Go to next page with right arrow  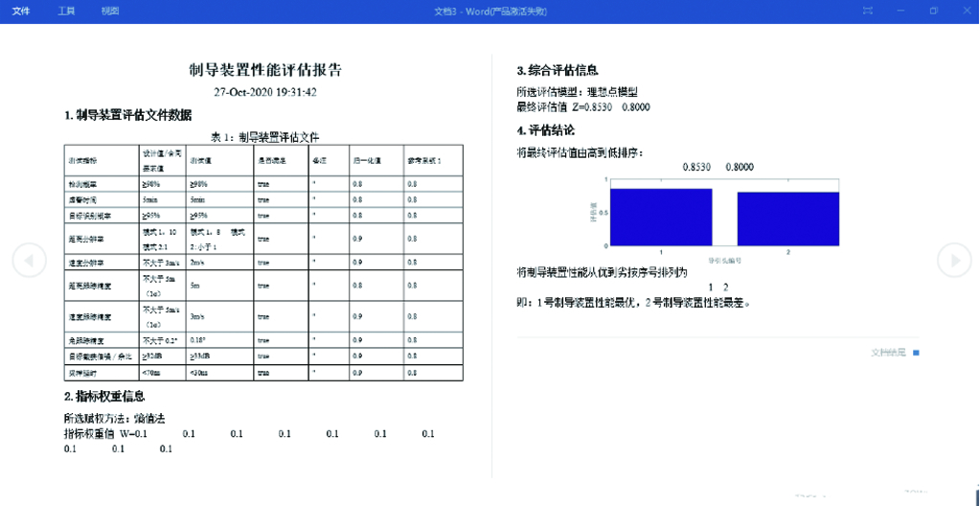coord(953,259)
